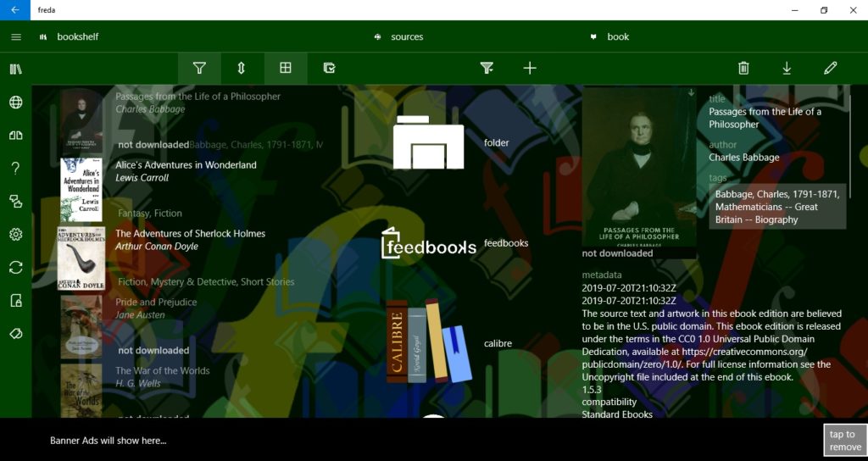Image resolution: width=868 pixels, height=461 pixels.
Task: Open the reading book icon in sidebar
Action: 16,135
